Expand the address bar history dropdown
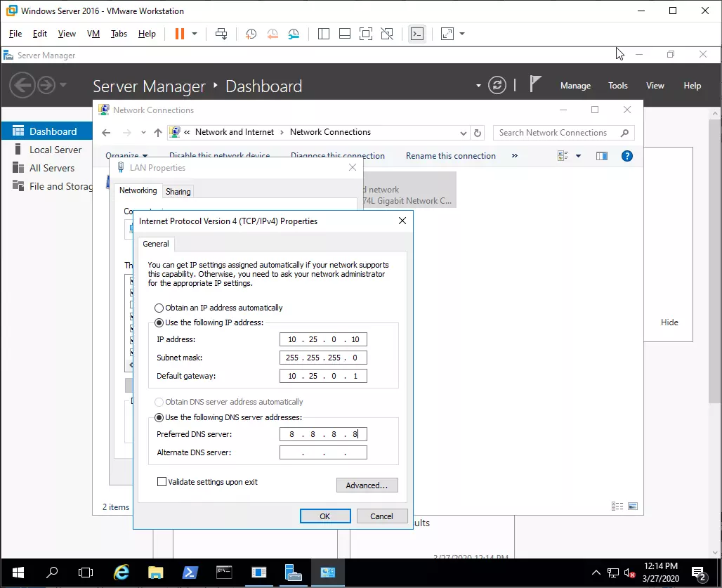 tap(463, 133)
